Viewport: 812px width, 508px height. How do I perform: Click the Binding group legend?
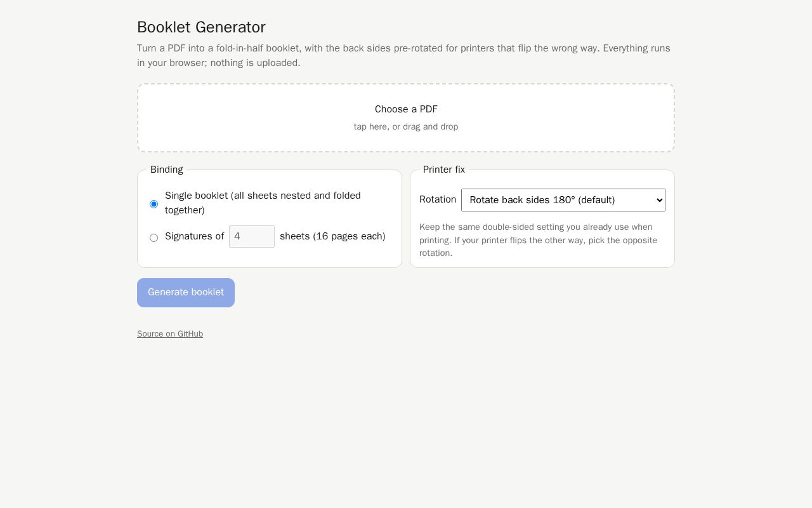(x=167, y=170)
